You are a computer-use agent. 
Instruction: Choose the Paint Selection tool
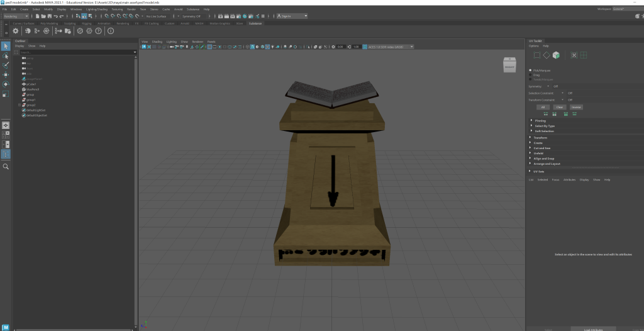(x=6, y=65)
